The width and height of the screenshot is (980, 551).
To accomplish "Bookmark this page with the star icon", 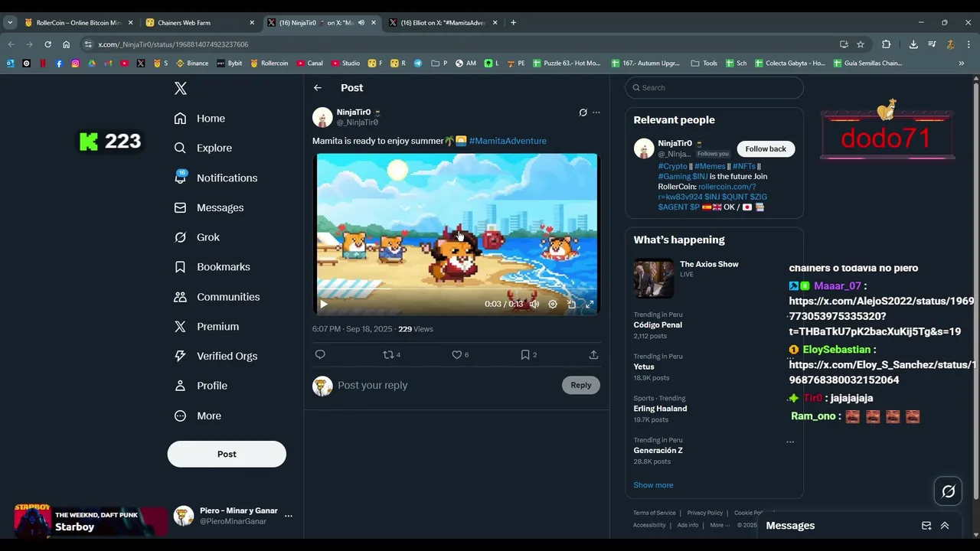I will coord(861,44).
